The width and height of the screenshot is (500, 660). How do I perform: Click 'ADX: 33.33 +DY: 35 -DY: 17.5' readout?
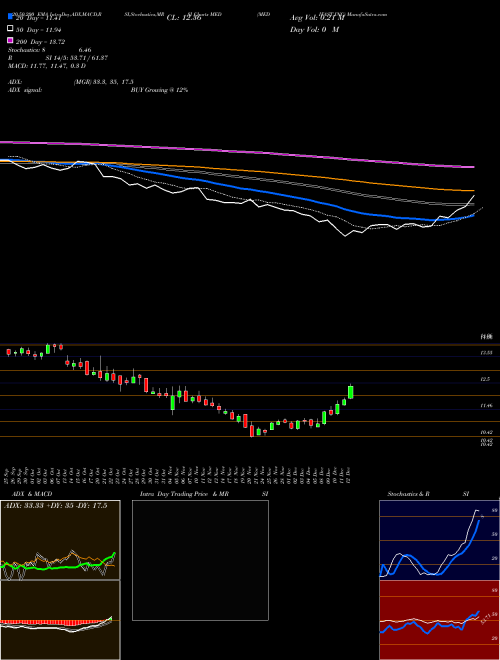[56, 505]
